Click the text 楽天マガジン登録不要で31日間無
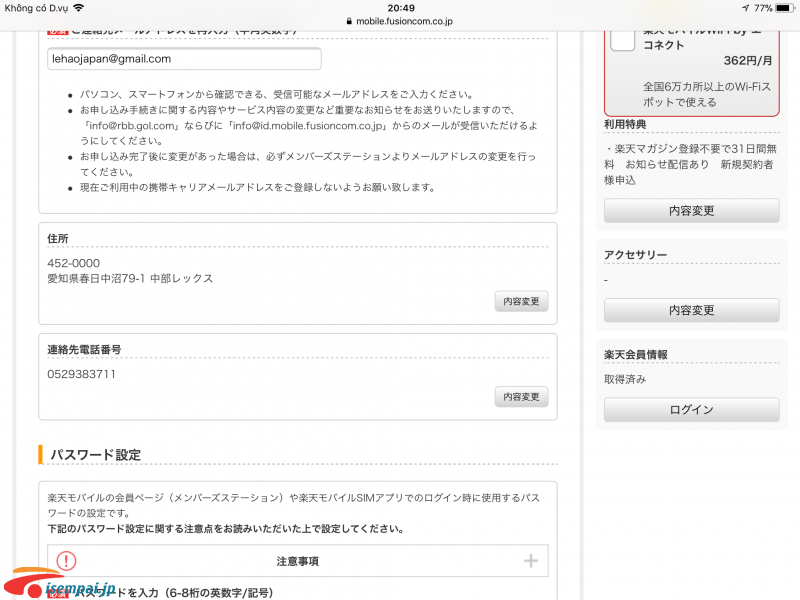Image resolution: width=800 pixels, height=600 pixels. click(695, 148)
